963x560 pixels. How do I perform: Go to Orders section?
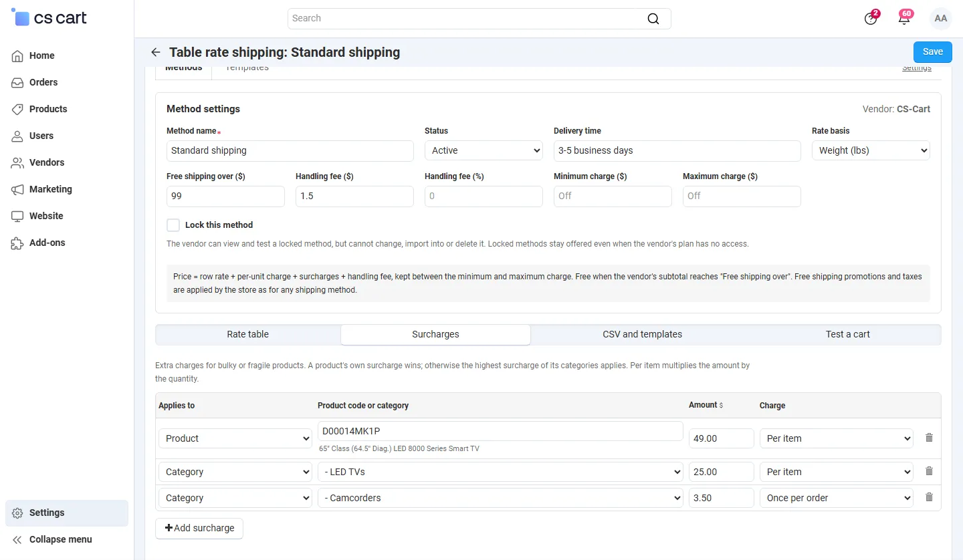pyautogui.click(x=43, y=82)
